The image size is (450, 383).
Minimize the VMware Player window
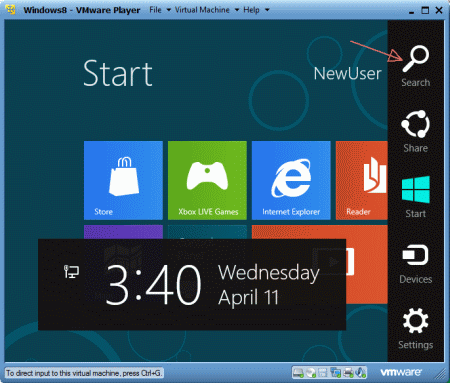tap(411, 11)
